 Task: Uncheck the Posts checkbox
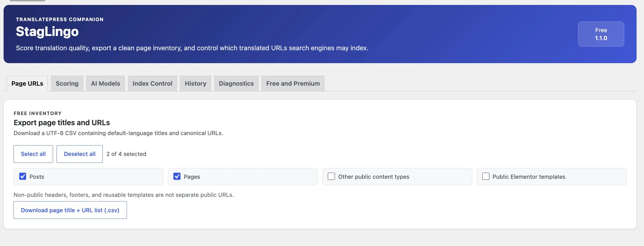tap(23, 176)
